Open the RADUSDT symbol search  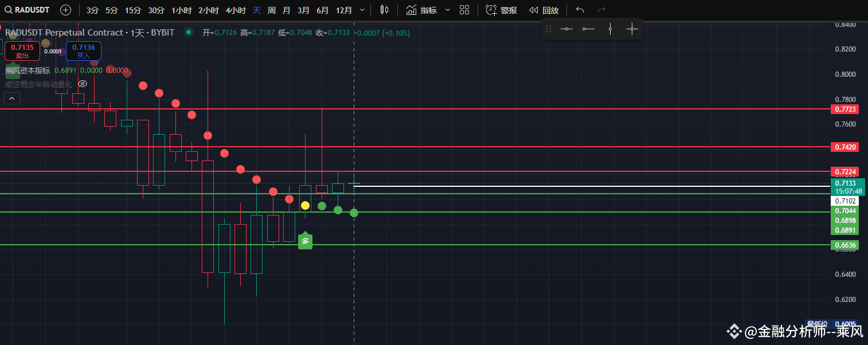(28, 10)
